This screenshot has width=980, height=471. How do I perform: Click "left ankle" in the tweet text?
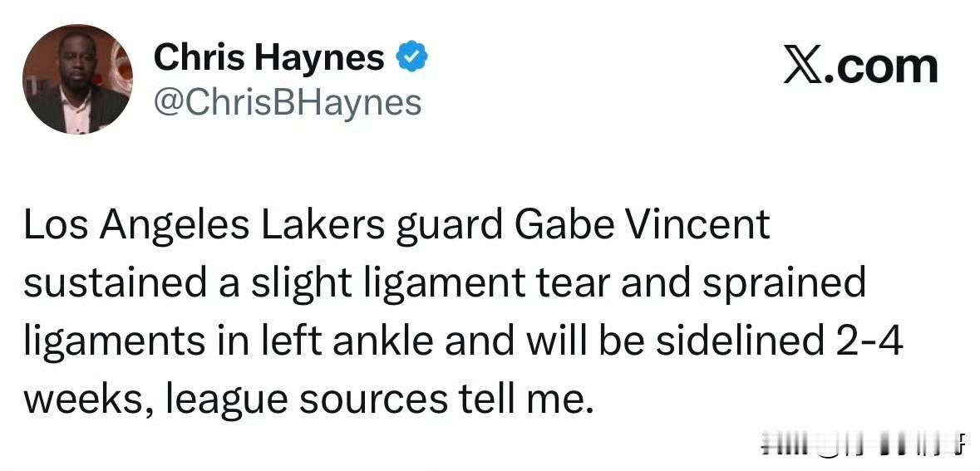point(346,342)
